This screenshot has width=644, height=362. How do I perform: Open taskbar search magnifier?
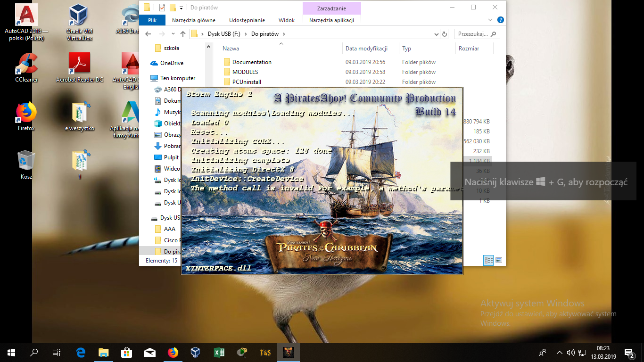tap(34, 352)
